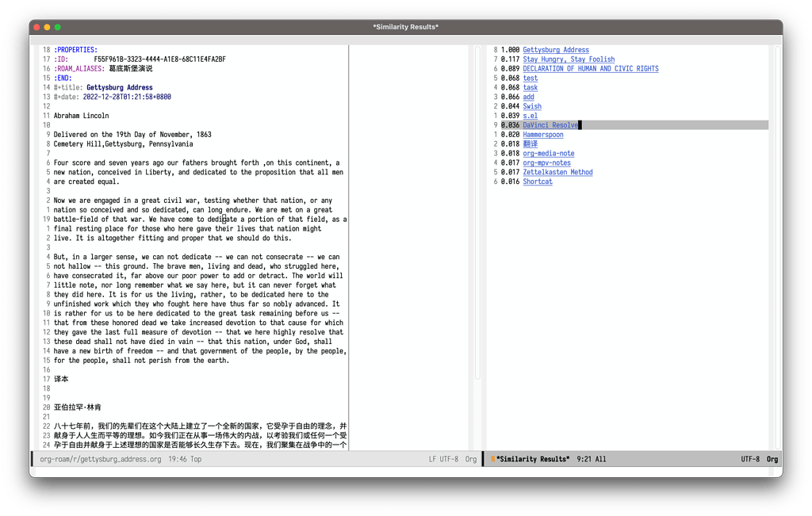Follow the org-media-note link
Viewport: 812px width, 516px height.
click(x=549, y=153)
